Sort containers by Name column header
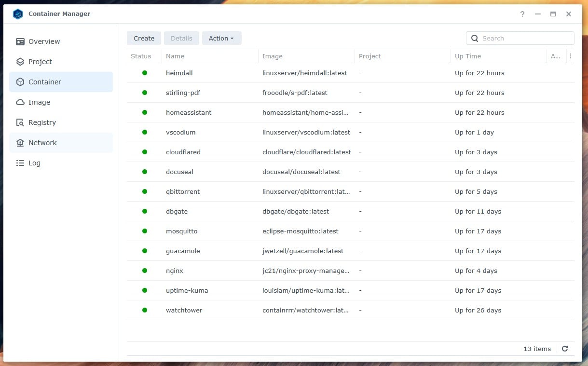Screen dimensions: 588x366 click(x=175, y=56)
